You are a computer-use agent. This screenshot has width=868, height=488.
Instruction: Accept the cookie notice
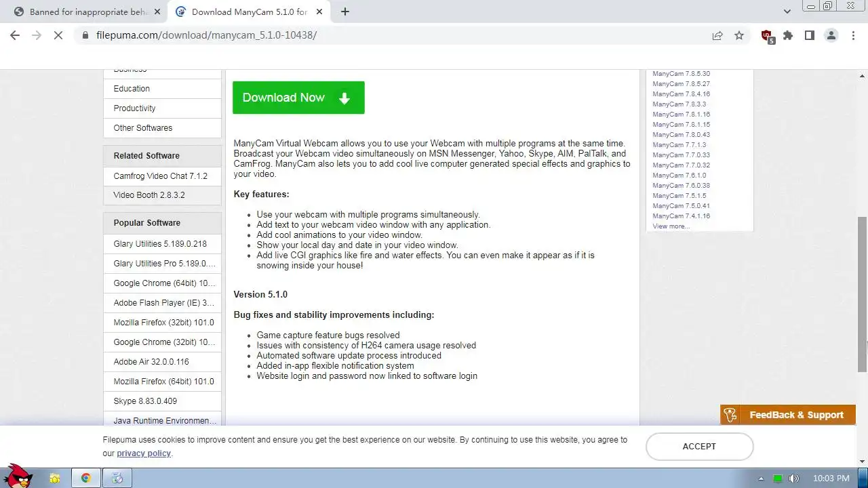pyautogui.click(x=699, y=446)
